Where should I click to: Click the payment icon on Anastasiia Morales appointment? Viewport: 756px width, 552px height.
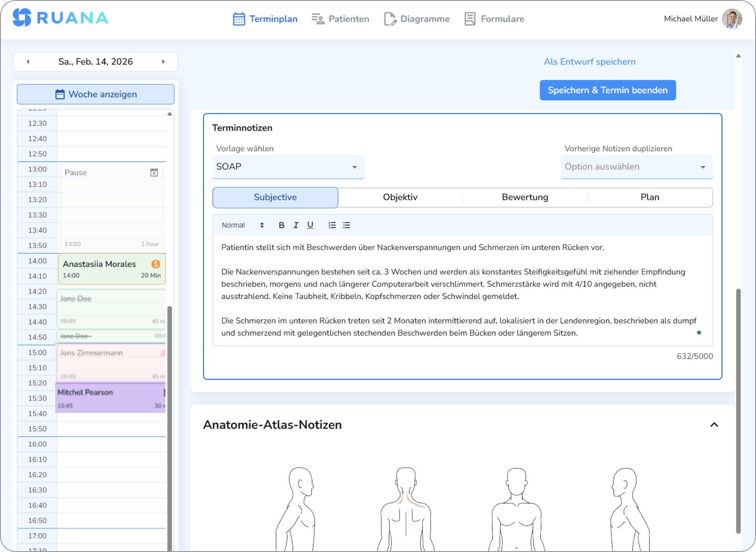[156, 263]
